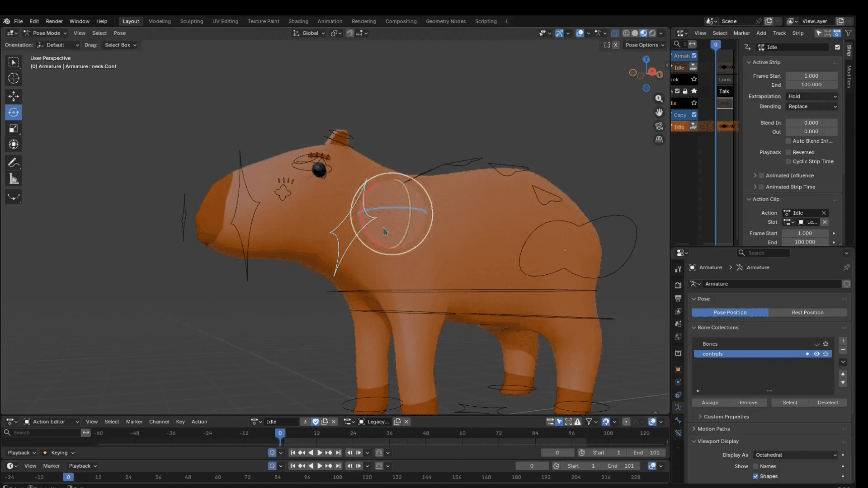The width and height of the screenshot is (868, 488).
Task: Open the Display As Octahedral dropdown
Action: point(796,455)
